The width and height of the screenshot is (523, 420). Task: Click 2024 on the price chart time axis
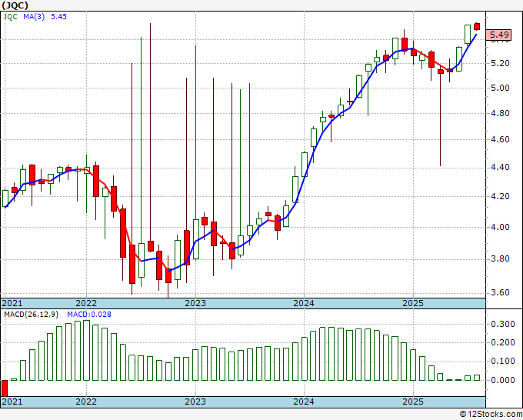click(304, 303)
